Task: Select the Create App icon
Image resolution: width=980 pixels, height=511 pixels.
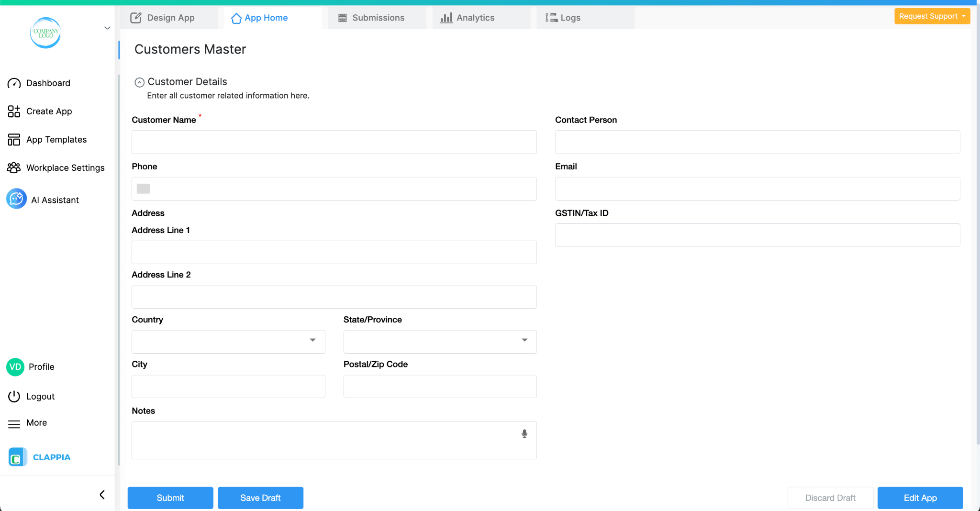Action: coord(14,111)
